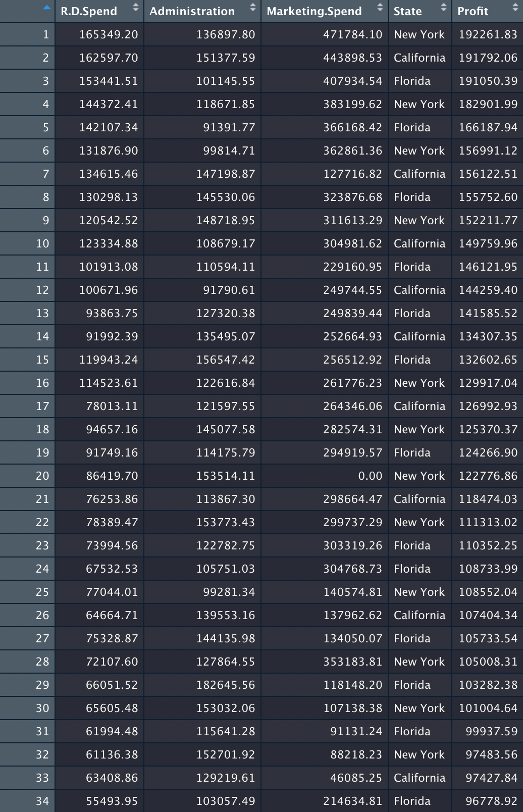Image resolution: width=523 pixels, height=812 pixels.
Task: Click R.D.Spend value 119943.24
Action: point(109,360)
